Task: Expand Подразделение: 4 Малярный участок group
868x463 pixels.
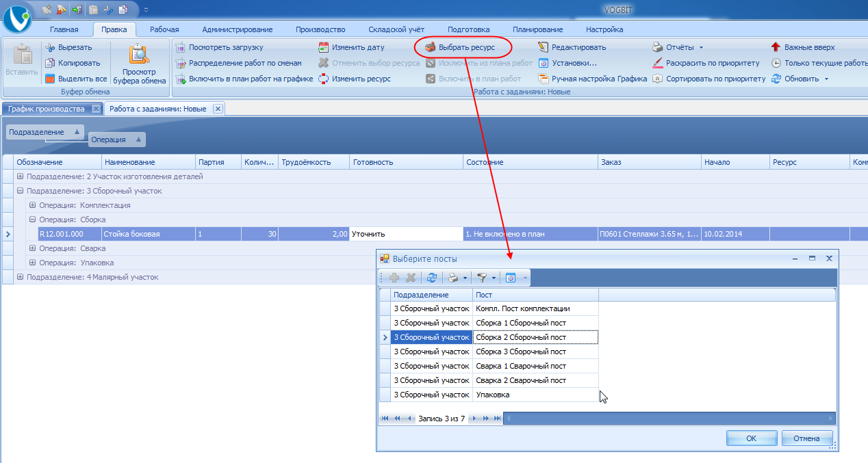Action: pos(21,277)
